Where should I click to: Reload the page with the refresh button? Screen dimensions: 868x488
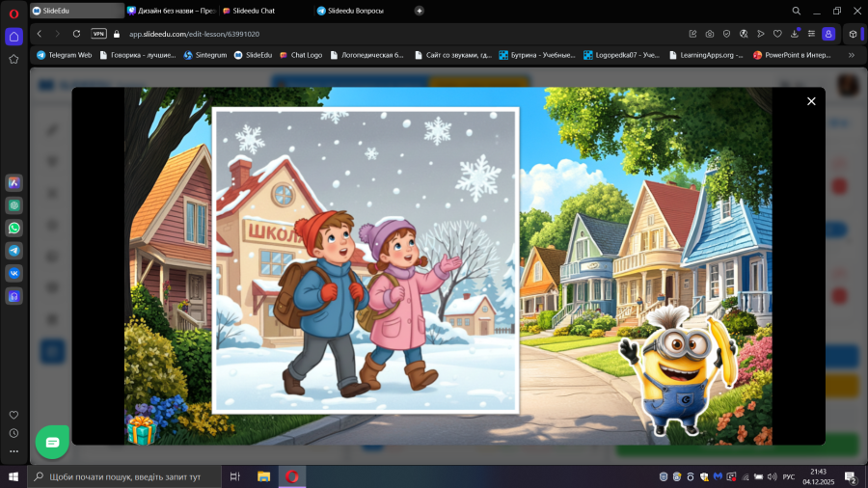pyautogui.click(x=76, y=34)
